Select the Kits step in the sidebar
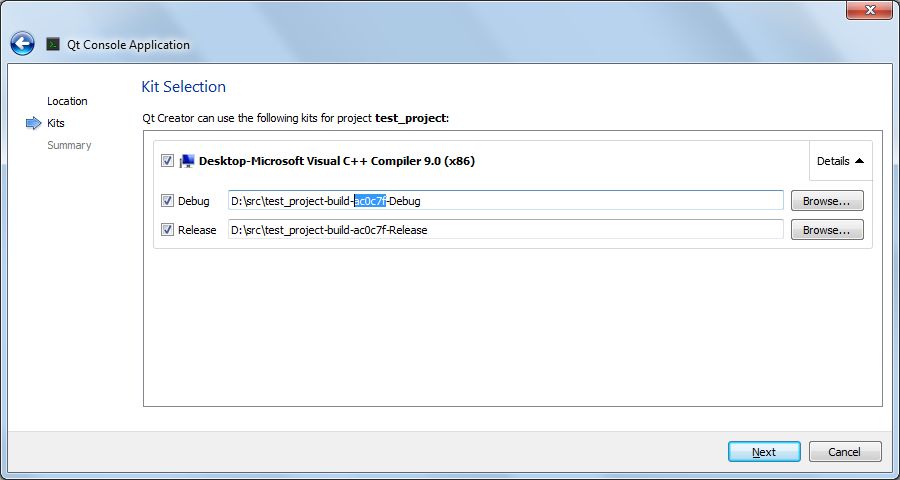900x480 pixels. pyautogui.click(x=56, y=123)
